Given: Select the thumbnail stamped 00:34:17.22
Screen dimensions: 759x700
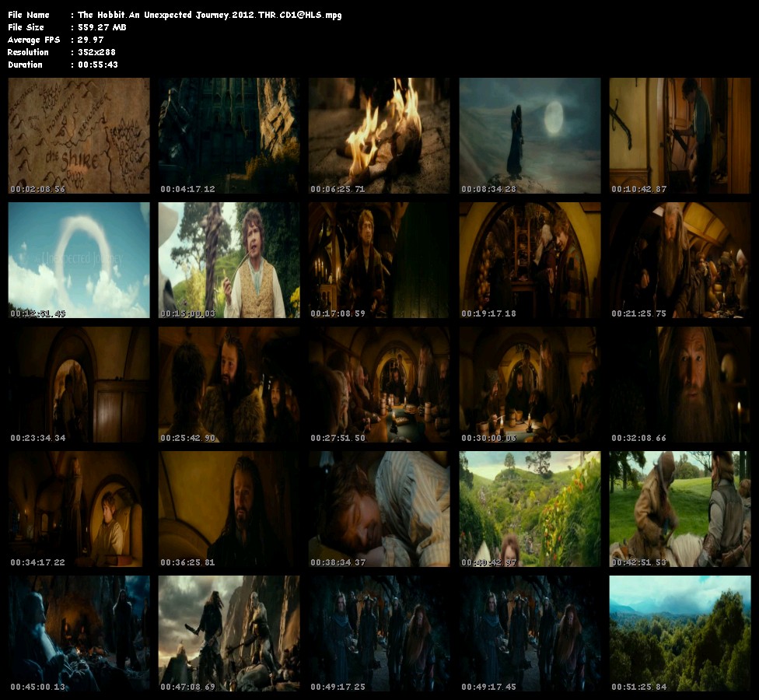Looking at the screenshot, I should pos(79,509).
